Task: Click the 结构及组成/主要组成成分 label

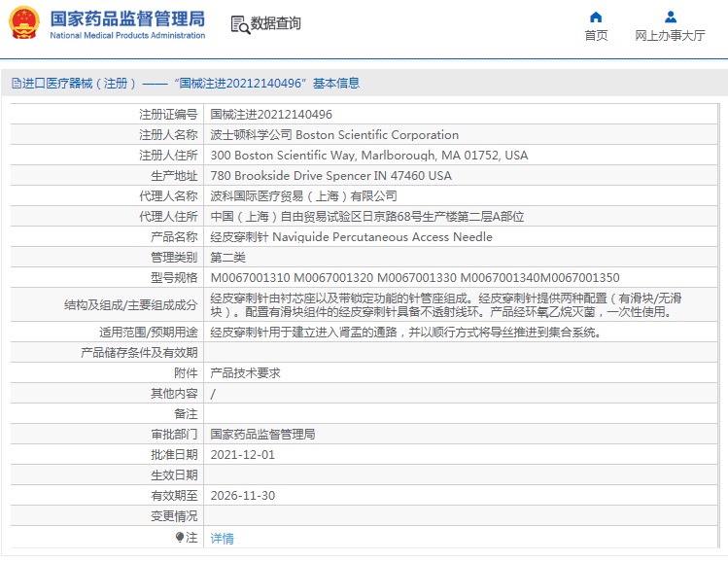Action: pos(131,305)
